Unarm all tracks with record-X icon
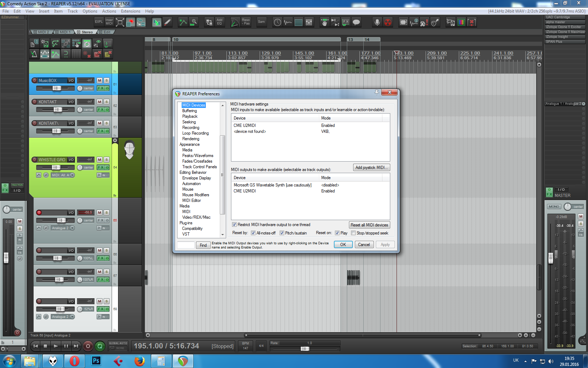588x368 pixels. pyautogui.click(x=87, y=54)
